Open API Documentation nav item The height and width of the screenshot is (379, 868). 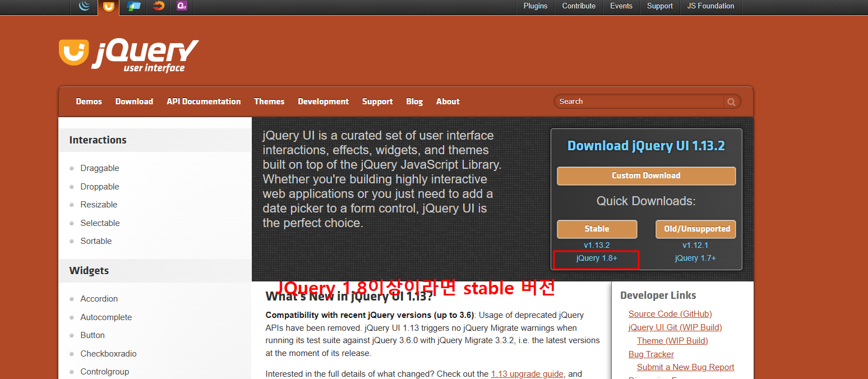pos(204,101)
